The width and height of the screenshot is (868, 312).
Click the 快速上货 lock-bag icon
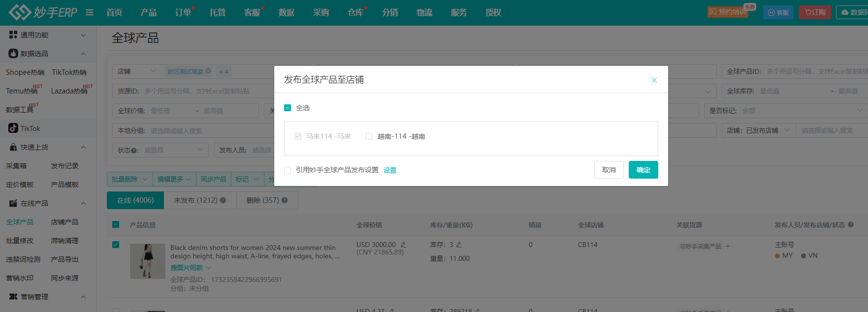[x=13, y=147]
